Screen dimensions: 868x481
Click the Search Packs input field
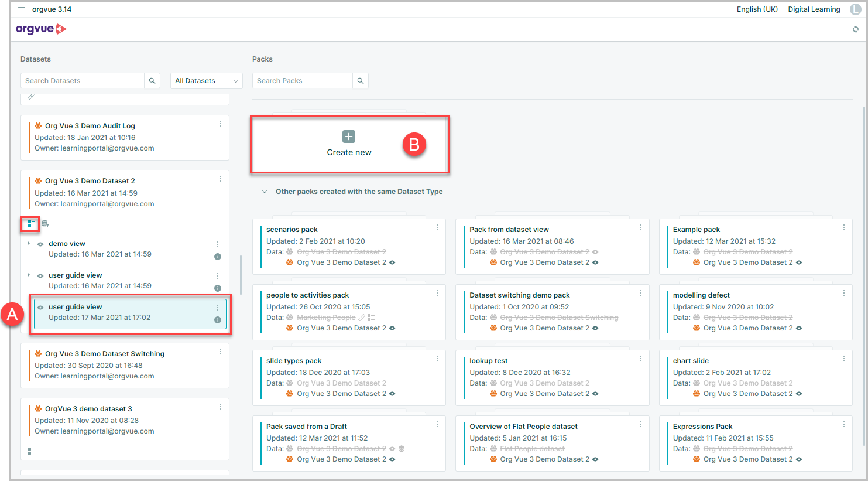tap(303, 81)
